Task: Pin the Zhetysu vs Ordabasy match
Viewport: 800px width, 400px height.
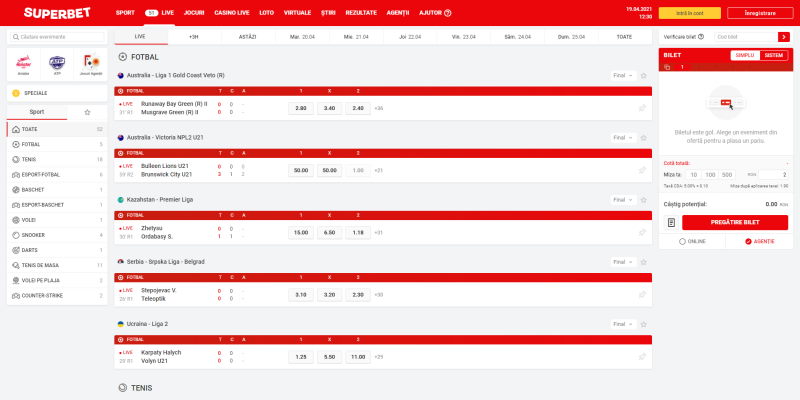Action: coord(642,233)
